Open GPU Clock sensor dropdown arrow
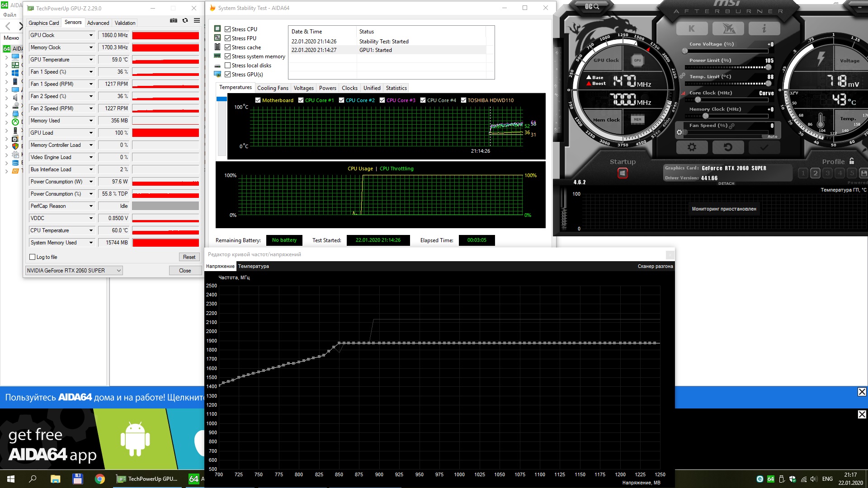The image size is (868, 488). 91,35
